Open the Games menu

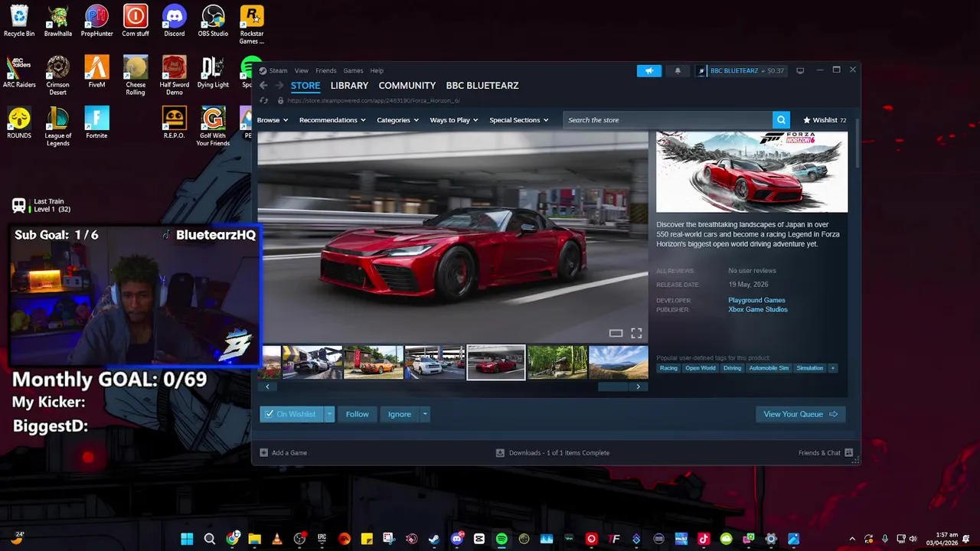[x=353, y=70]
